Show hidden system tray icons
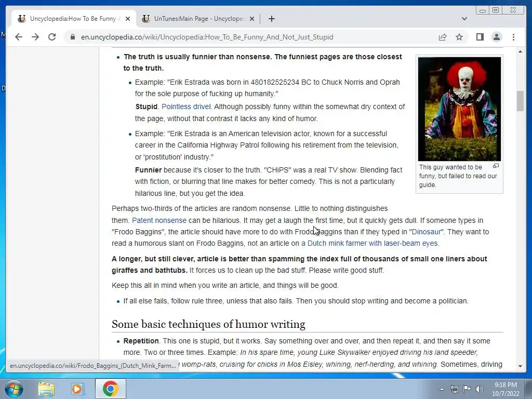 click(442, 389)
